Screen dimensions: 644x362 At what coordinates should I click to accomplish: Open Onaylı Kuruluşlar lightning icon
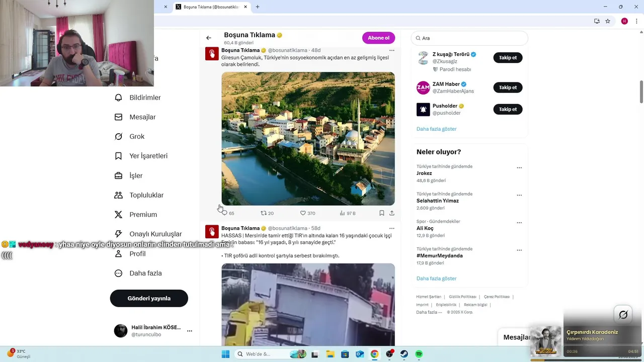click(x=118, y=234)
